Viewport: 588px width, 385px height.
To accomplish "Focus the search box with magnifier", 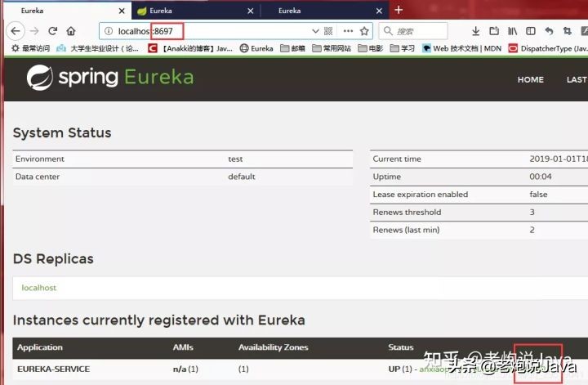I will pyautogui.click(x=413, y=31).
